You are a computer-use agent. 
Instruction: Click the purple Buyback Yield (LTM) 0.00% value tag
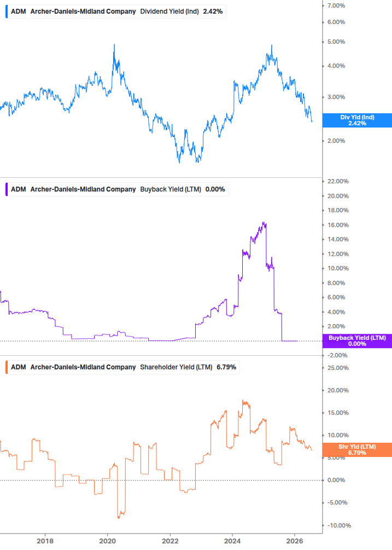point(357,341)
